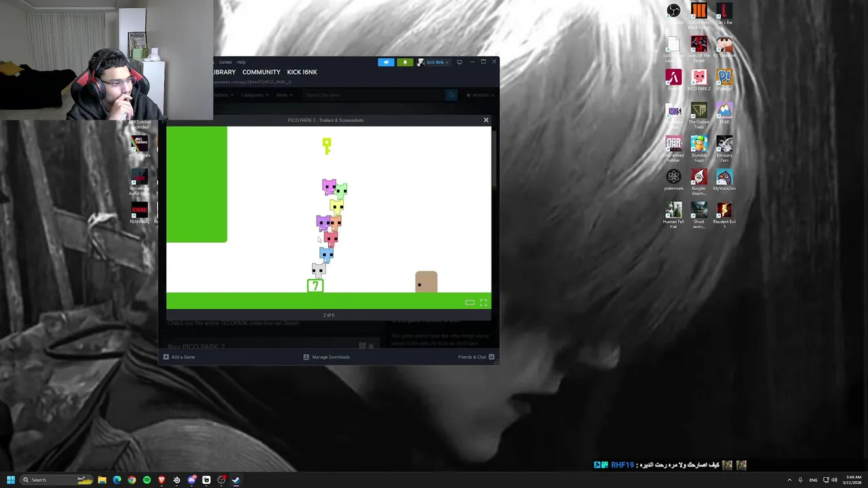Show hidden system tray icons chevron

[x=789, y=480]
